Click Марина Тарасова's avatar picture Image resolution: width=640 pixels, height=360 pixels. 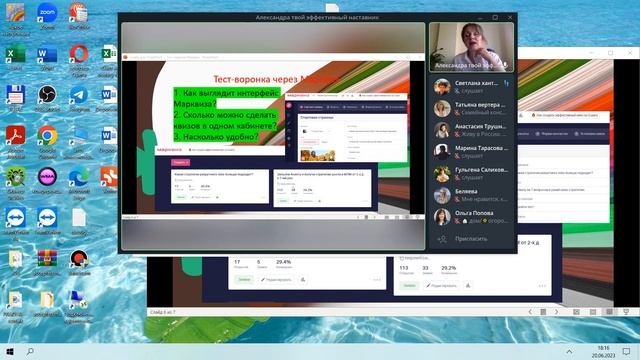pyautogui.click(x=442, y=151)
